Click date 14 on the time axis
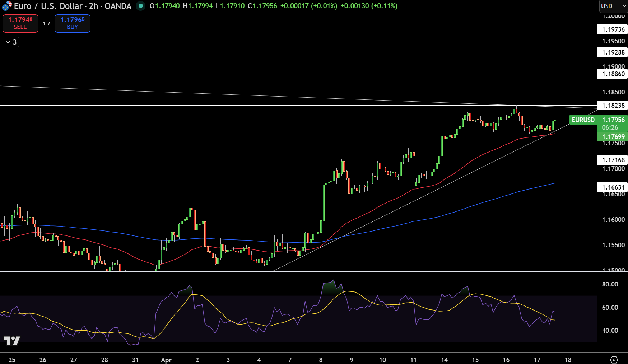 (445, 360)
